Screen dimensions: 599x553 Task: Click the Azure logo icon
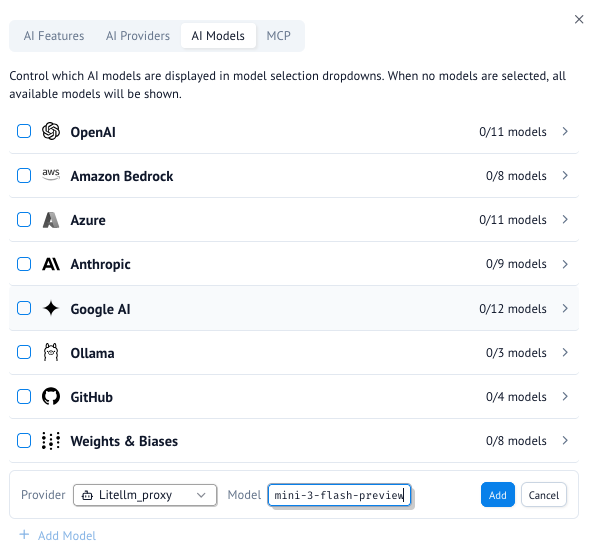pos(51,220)
